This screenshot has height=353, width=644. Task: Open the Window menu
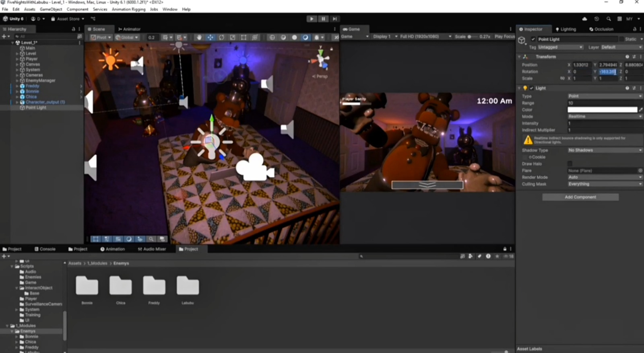point(170,9)
